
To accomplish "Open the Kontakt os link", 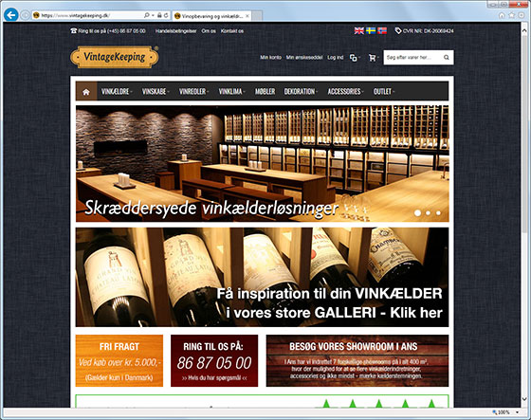I will click(232, 31).
